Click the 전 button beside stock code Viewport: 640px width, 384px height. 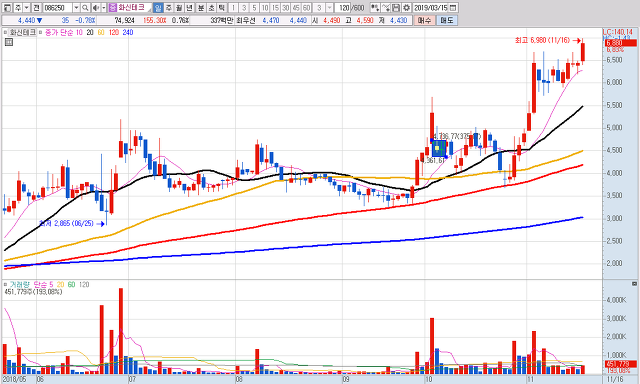[x=37, y=8]
